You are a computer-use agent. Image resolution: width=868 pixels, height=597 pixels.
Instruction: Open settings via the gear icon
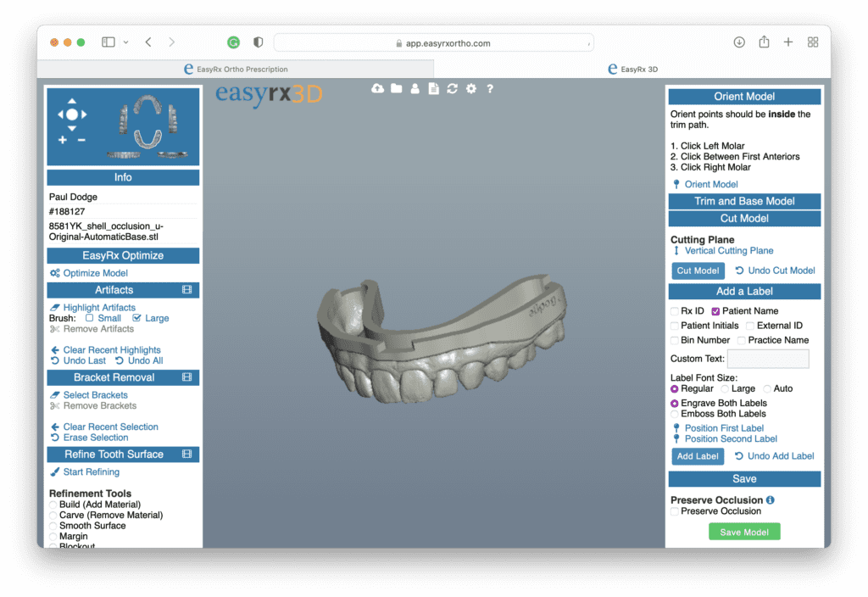point(470,88)
